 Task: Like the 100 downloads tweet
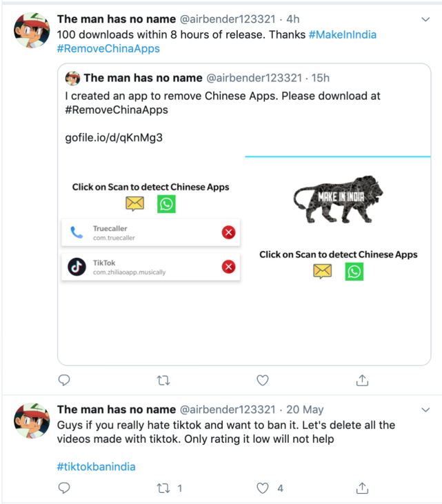[262, 380]
